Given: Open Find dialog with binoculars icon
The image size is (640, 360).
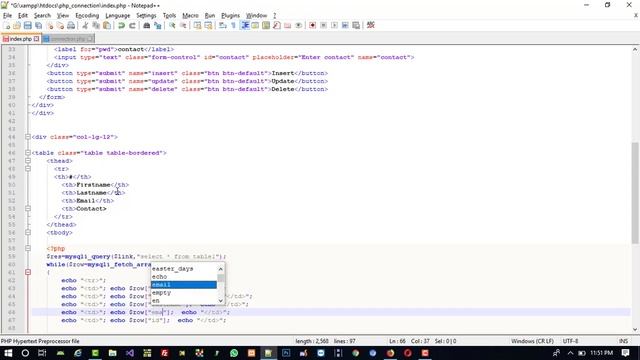Looking at the screenshot, I should tap(147, 25).
